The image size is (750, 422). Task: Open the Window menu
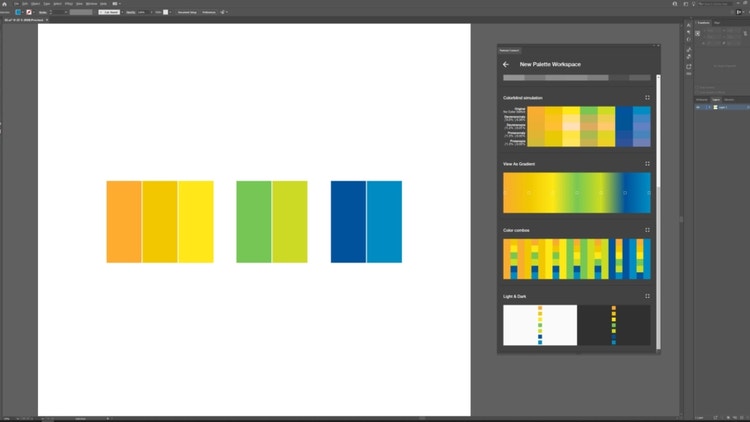click(x=91, y=3)
